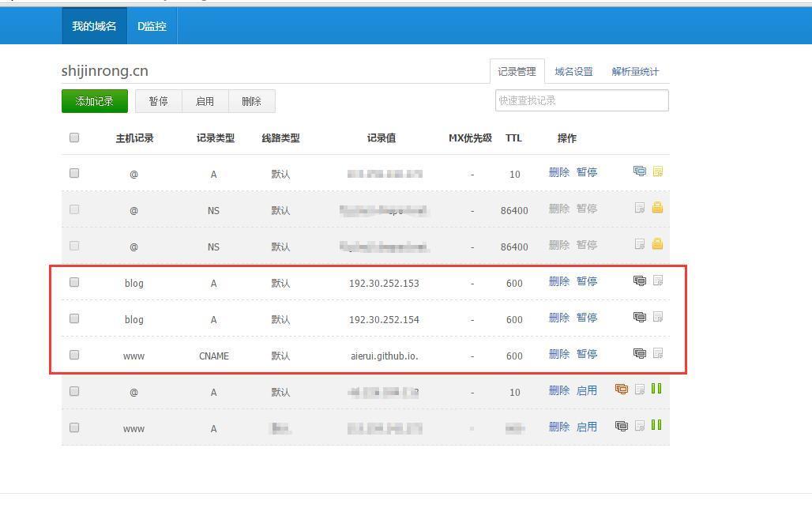
Task: Click the 线路类型 column header
Action: [x=280, y=138]
